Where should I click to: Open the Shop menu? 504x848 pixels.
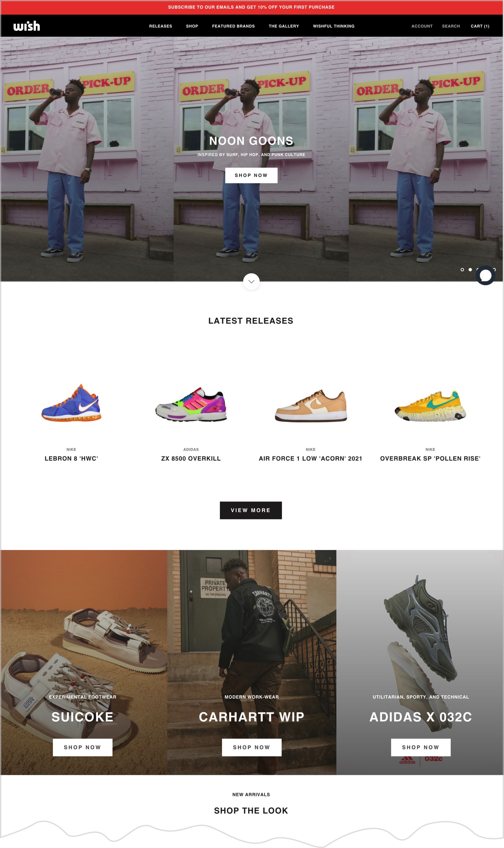(192, 26)
